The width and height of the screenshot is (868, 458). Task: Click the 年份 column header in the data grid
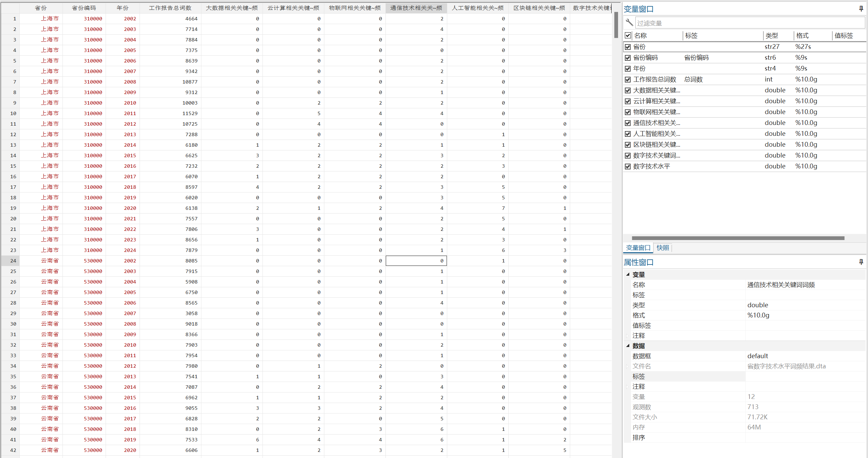123,8
